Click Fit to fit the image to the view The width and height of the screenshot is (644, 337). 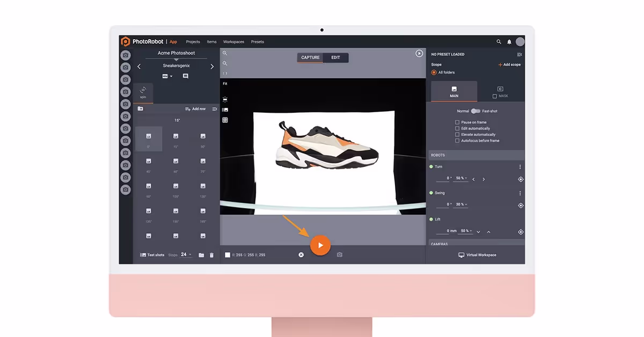(x=225, y=84)
